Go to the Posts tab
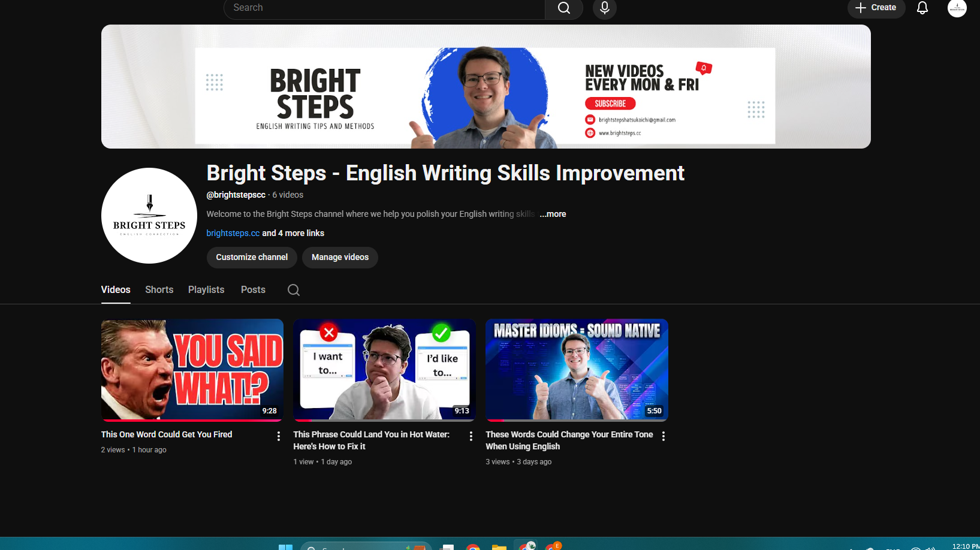 [253, 290]
